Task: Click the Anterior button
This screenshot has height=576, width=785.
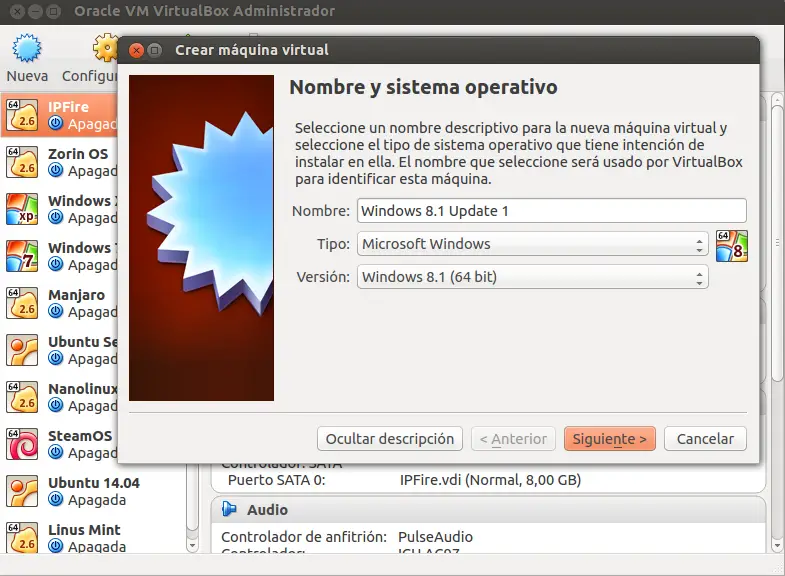Action: [x=513, y=439]
